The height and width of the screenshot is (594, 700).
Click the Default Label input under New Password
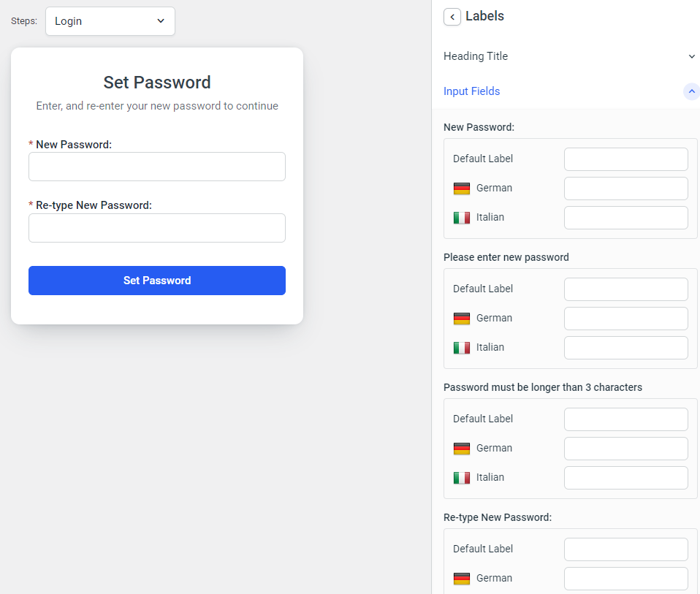point(625,159)
